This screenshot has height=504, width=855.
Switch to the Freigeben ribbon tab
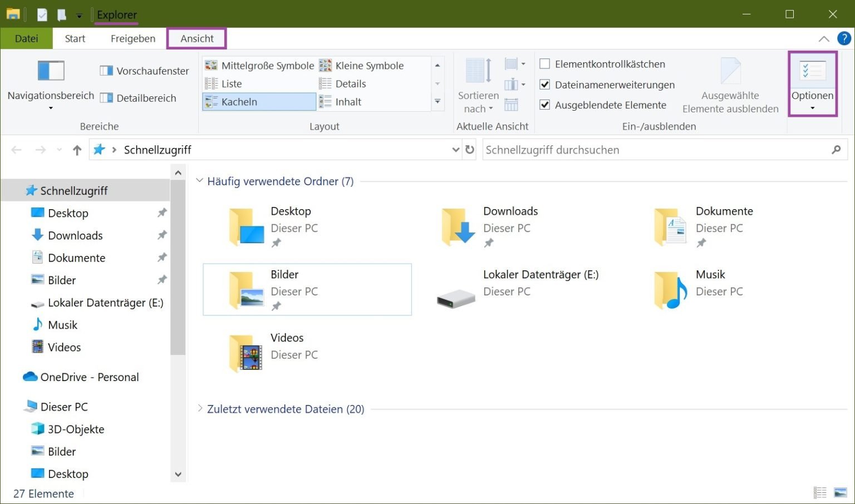[x=132, y=38]
